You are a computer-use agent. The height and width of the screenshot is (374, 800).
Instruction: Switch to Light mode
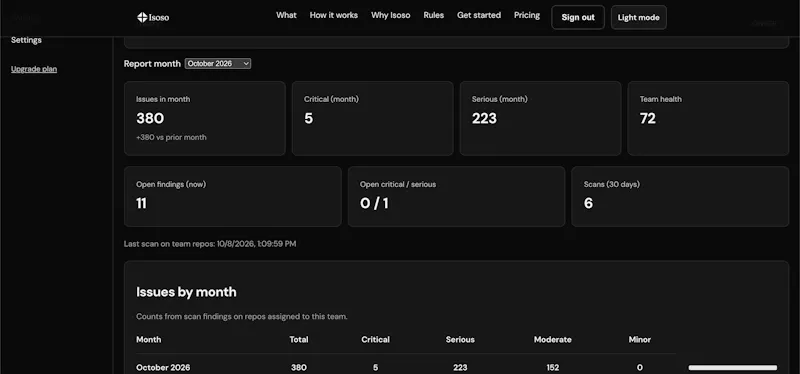tap(639, 17)
